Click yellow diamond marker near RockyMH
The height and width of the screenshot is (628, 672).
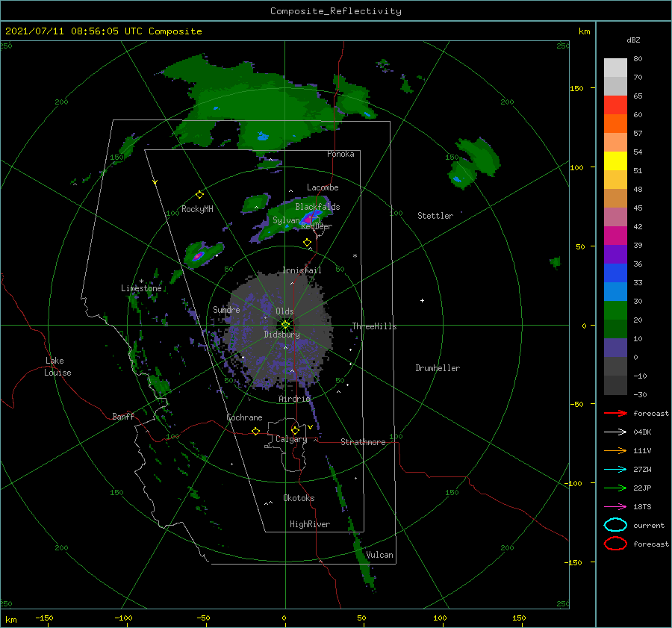(199, 195)
